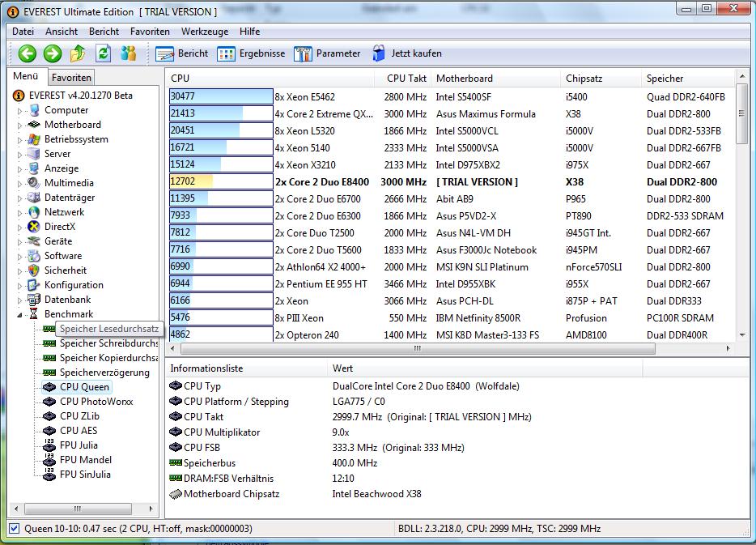This screenshot has height=545, width=756.
Task: Switch to the Favoriten tab
Action: pos(71,78)
